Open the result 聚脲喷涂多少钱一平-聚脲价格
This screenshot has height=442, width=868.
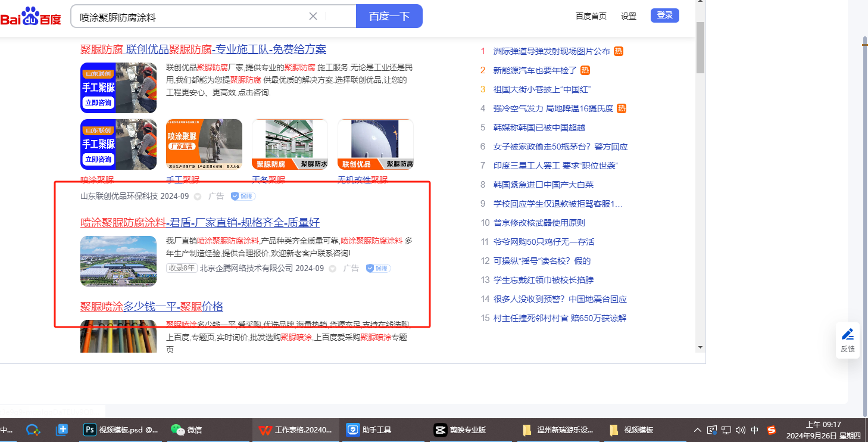point(152,307)
